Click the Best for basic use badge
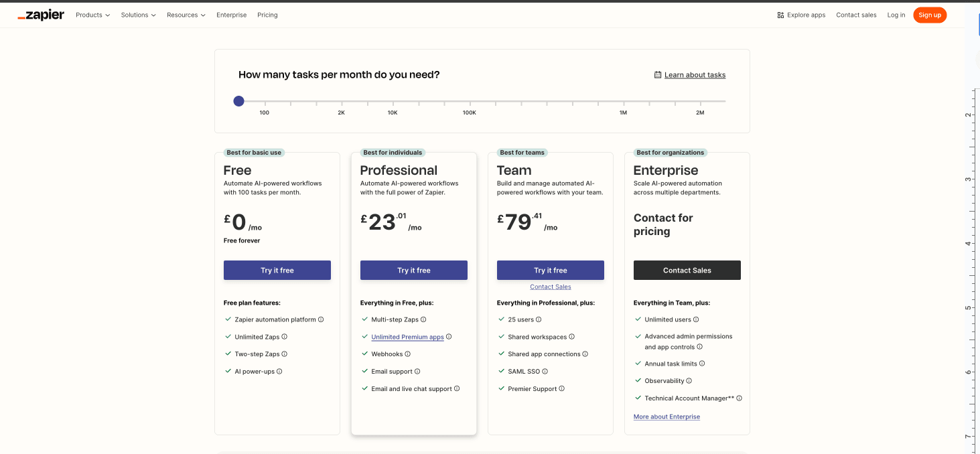 tap(254, 153)
